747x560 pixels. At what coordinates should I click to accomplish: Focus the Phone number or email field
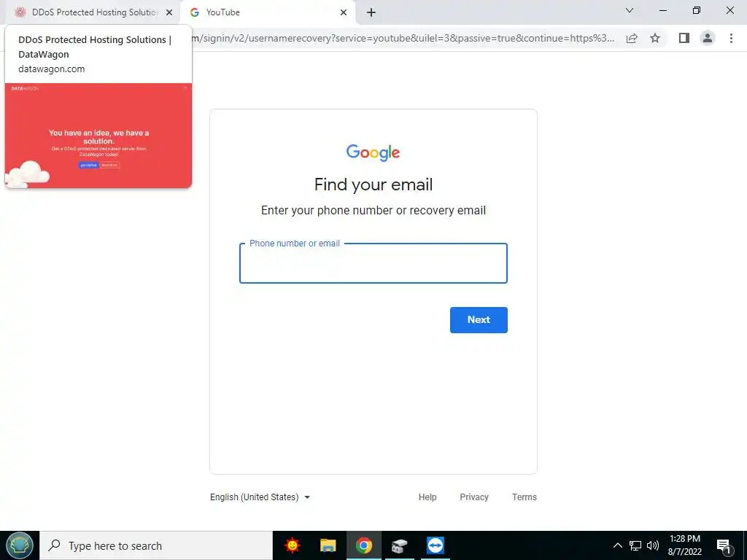pyautogui.click(x=373, y=263)
